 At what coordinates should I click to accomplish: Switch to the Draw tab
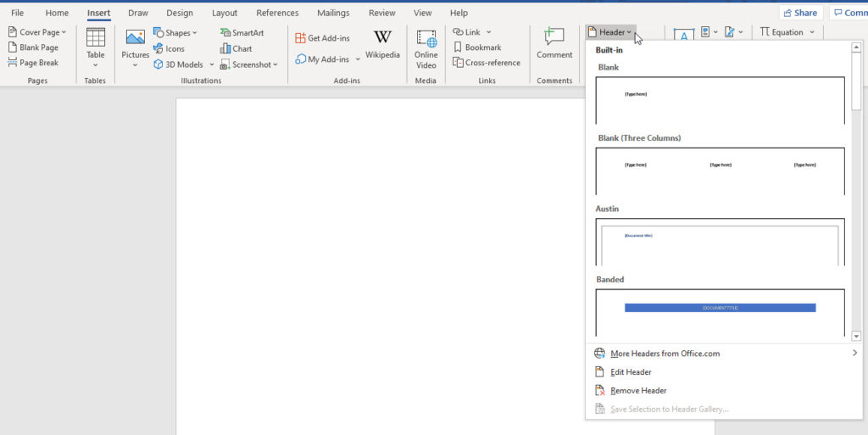pyautogui.click(x=138, y=13)
